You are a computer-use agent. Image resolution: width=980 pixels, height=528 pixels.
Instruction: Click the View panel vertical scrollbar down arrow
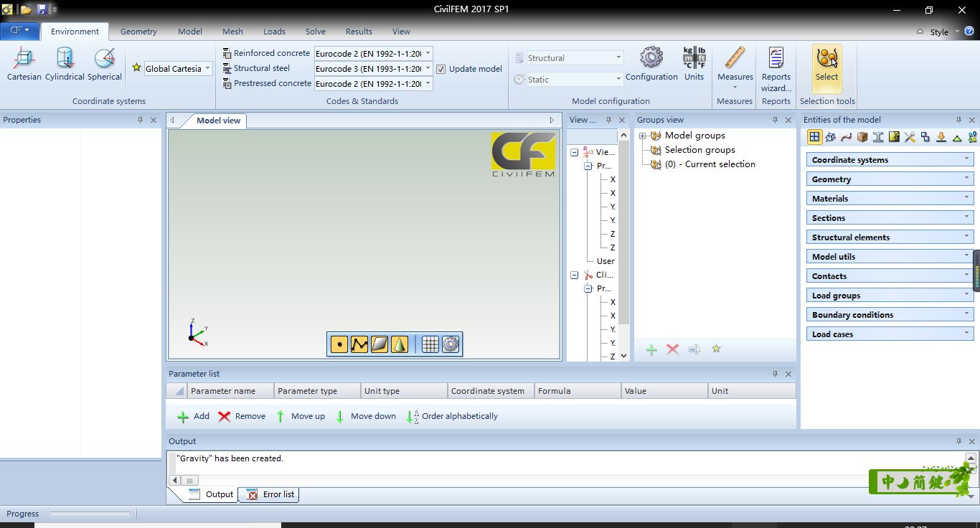(623, 356)
